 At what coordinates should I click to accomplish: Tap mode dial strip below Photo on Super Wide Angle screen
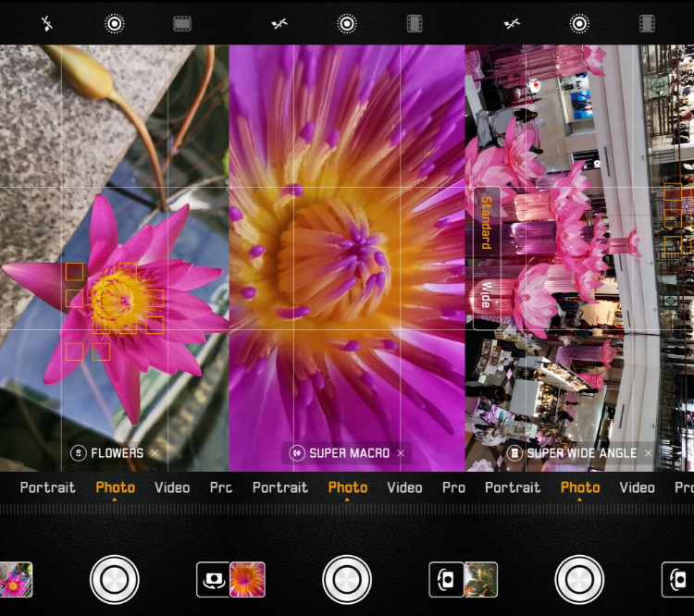580,509
